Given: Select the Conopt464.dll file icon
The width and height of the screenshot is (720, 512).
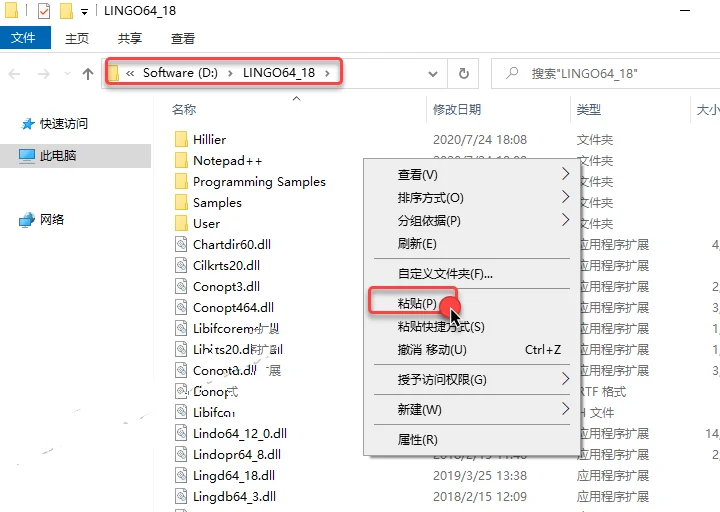Looking at the screenshot, I should [181, 308].
